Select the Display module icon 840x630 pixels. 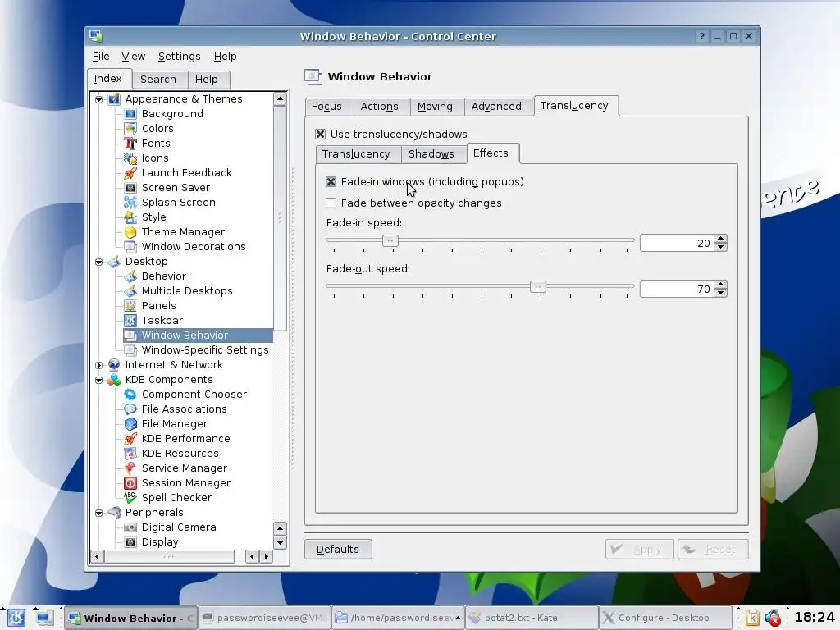tap(130, 541)
